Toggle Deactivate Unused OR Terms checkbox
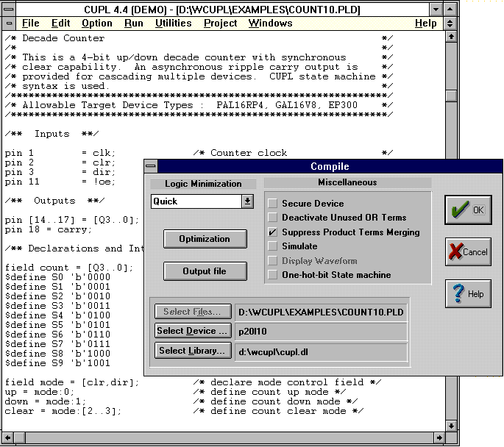Image resolution: width=504 pixels, height=447 pixels. pyautogui.click(x=272, y=218)
